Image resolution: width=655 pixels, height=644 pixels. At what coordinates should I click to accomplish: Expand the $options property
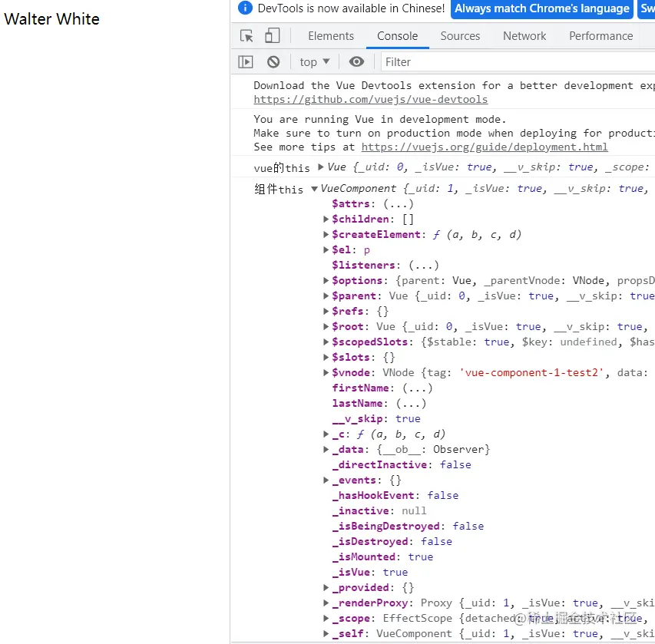(x=326, y=280)
